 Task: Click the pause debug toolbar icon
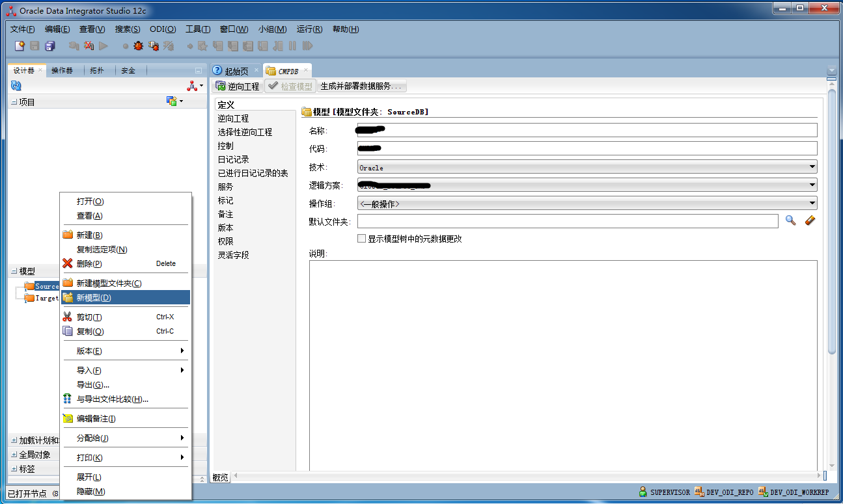click(x=293, y=46)
